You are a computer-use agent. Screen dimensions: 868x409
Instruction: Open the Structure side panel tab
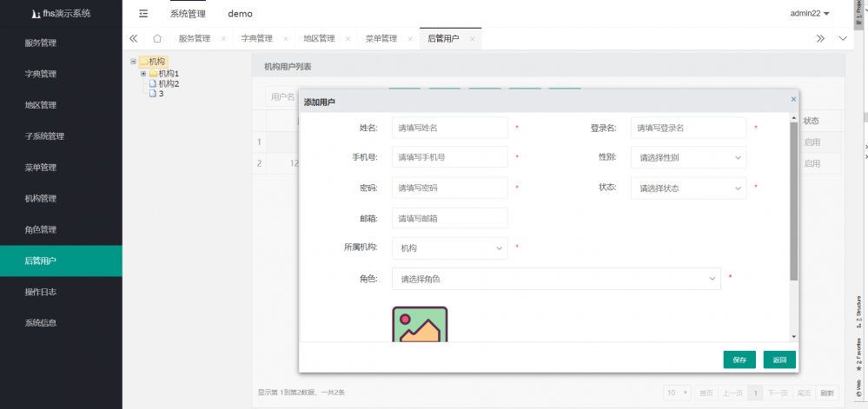click(858, 312)
